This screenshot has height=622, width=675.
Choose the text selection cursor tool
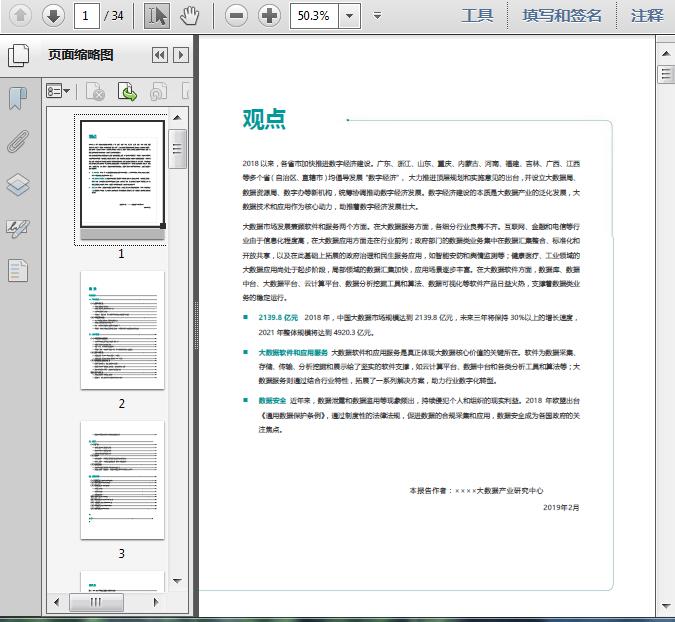pyautogui.click(x=157, y=16)
